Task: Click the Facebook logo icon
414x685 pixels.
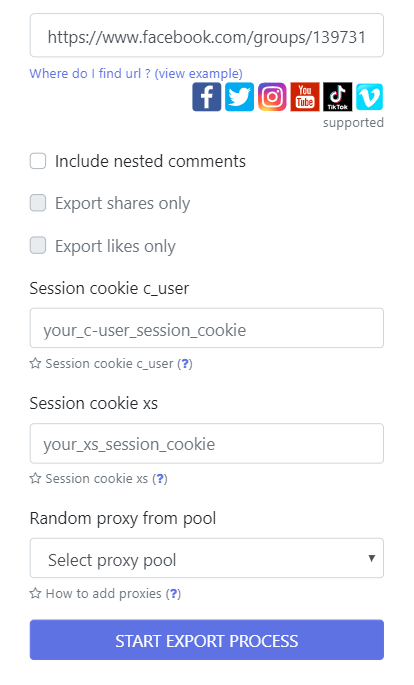Action: [x=207, y=97]
